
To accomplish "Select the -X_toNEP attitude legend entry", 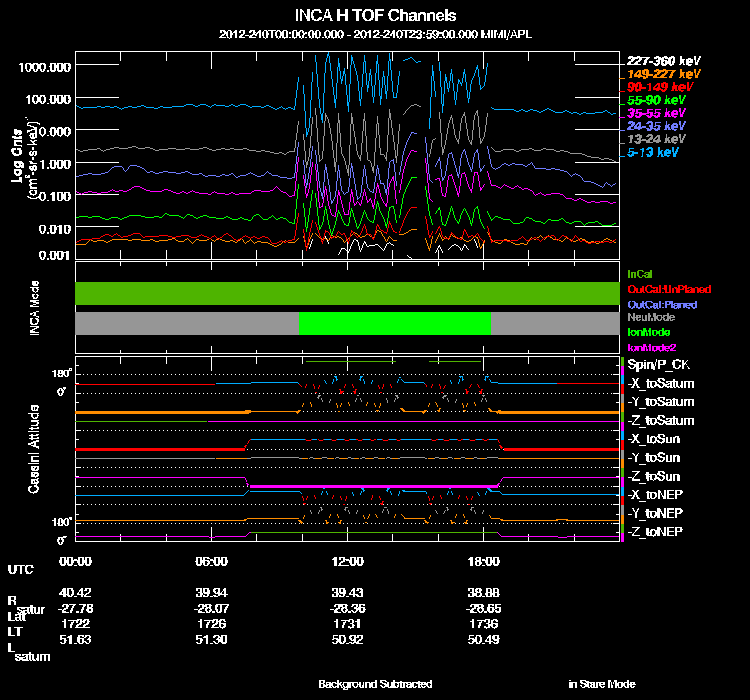I will click(x=655, y=495).
